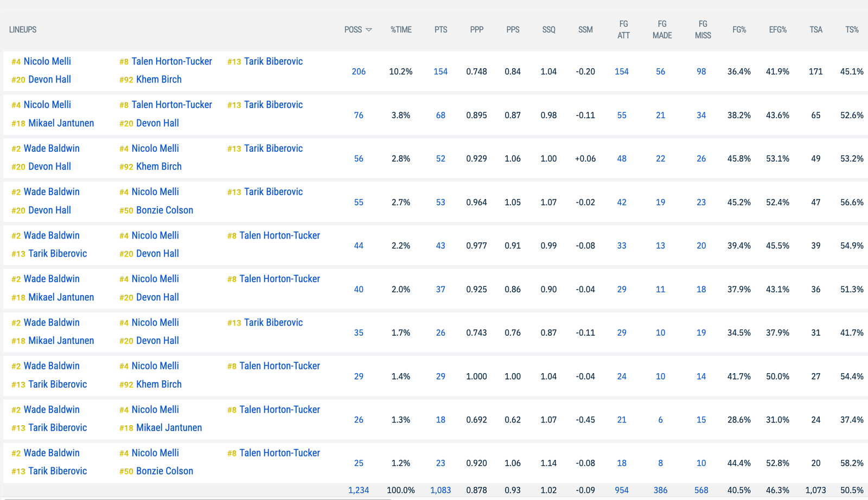Click PTS value 37 link
Screen dimensions: 868x500
tap(441, 289)
